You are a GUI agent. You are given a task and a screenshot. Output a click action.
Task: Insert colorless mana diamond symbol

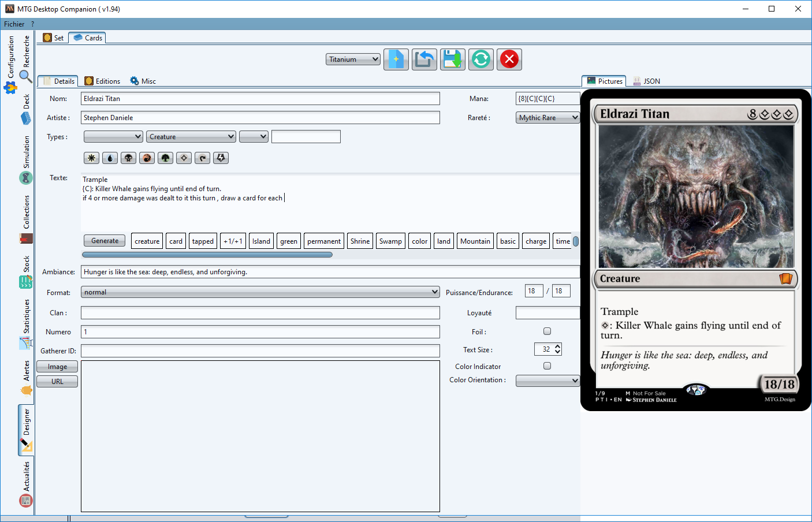(x=184, y=158)
